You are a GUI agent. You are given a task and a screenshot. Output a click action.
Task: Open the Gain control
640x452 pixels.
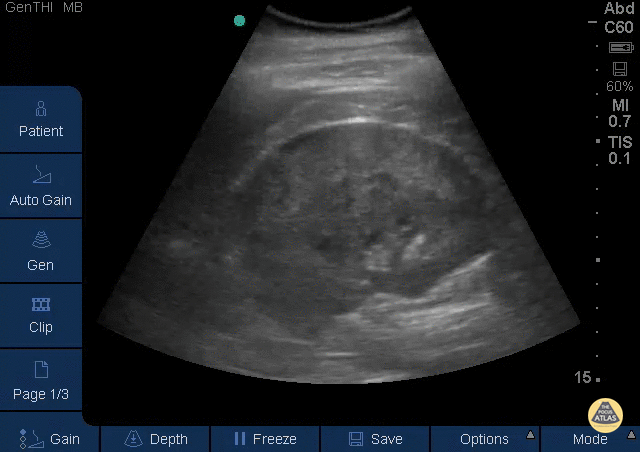49,439
